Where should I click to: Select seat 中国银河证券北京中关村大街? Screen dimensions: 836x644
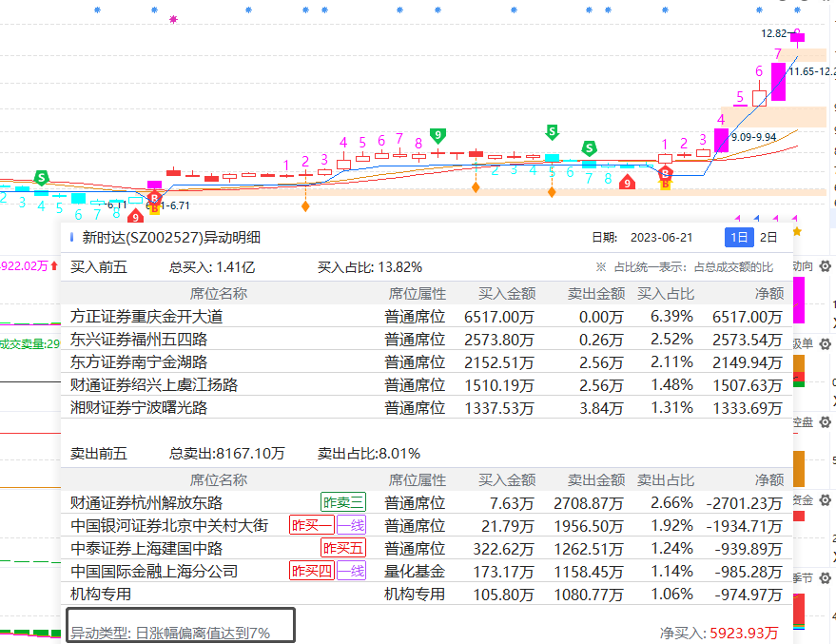click(x=169, y=526)
